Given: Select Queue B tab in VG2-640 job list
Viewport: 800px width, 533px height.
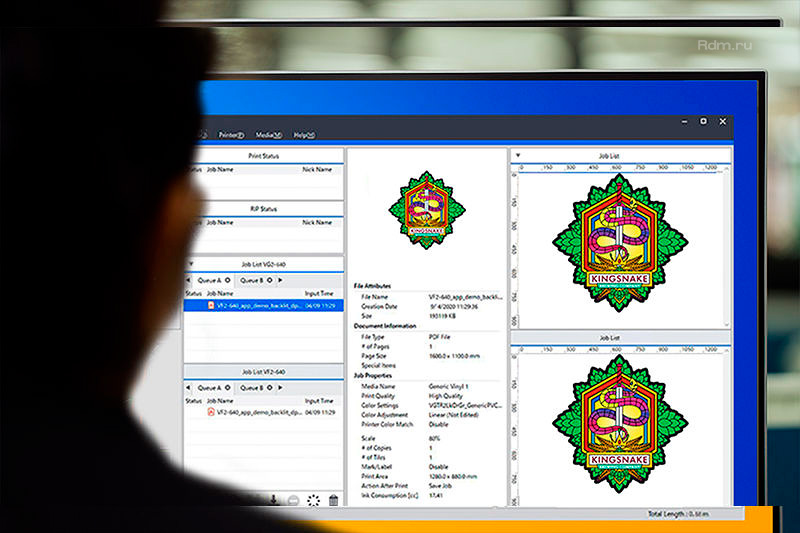Looking at the screenshot, I should pos(252,281).
